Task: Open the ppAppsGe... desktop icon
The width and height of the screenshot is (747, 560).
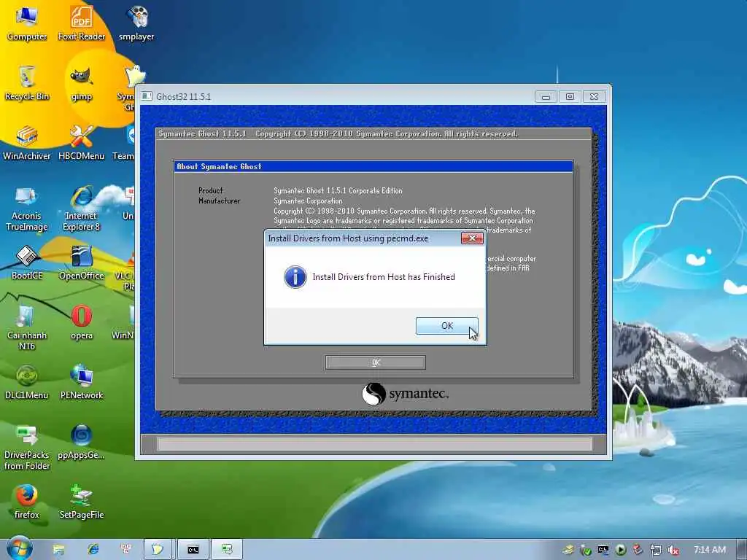Action: [x=82, y=443]
